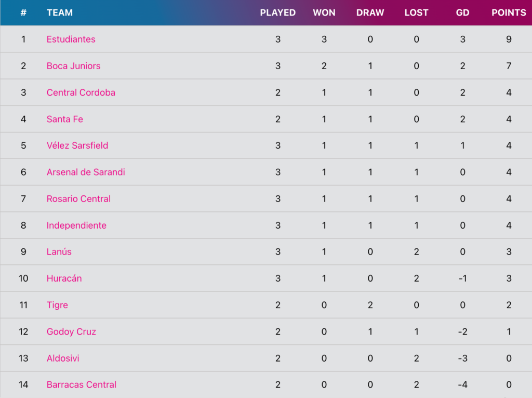The image size is (532, 398).
Task: Open the Barracas Central team link
Action: (x=82, y=385)
